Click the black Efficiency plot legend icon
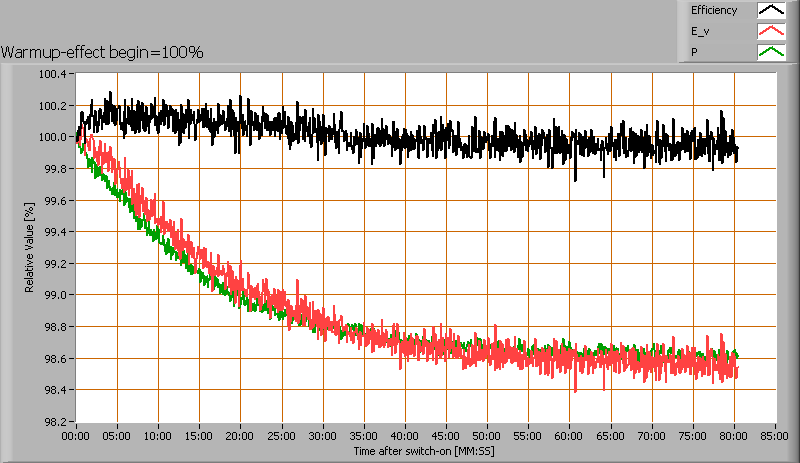 [x=770, y=11]
